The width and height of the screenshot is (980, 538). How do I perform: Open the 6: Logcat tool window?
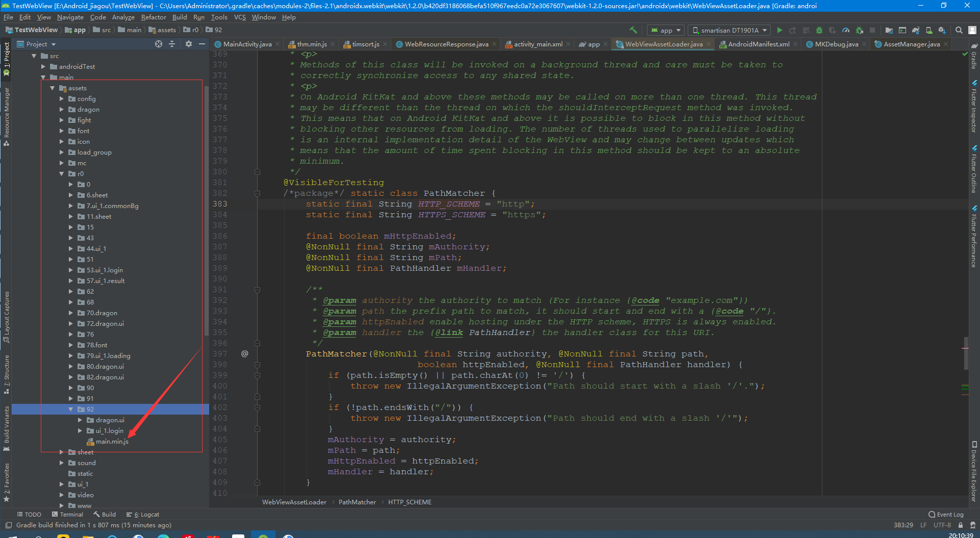pos(143,514)
